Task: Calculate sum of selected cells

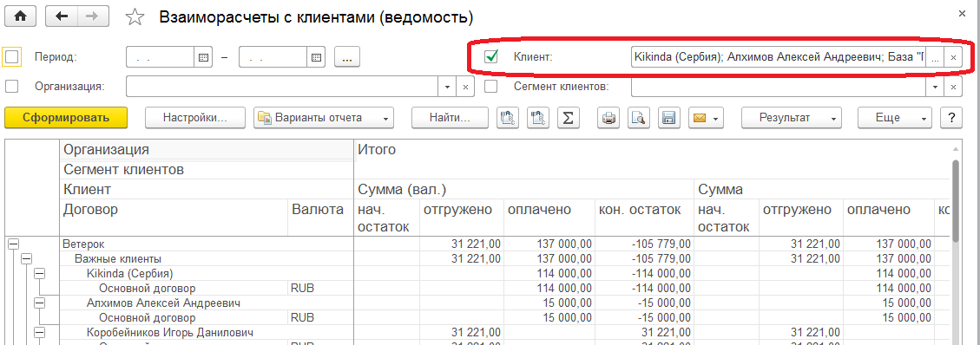Action: 568,118
